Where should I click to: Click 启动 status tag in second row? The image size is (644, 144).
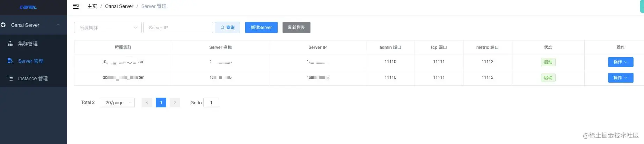click(x=548, y=78)
